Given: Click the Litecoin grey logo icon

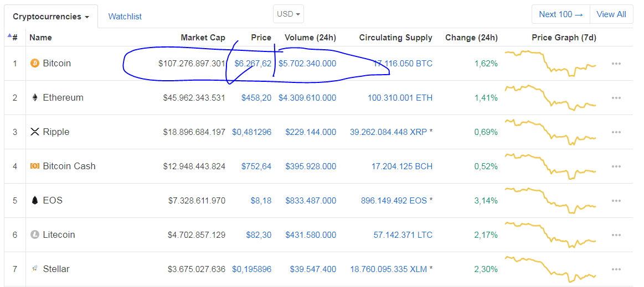Looking at the screenshot, I should [34, 235].
